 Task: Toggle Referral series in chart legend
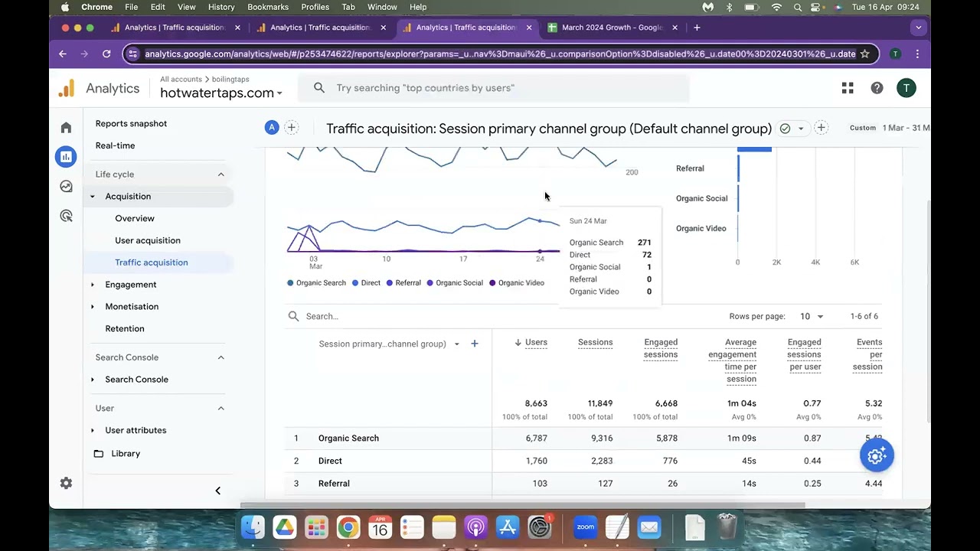point(403,283)
